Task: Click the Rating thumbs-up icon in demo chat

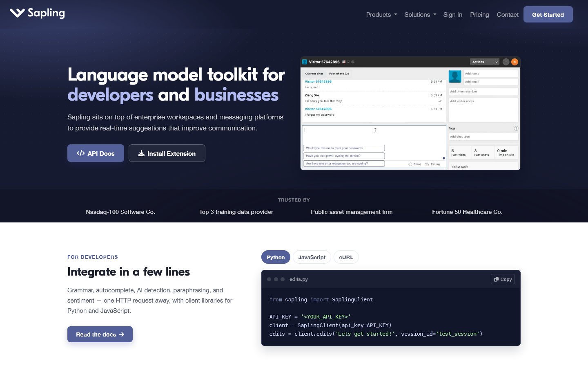Action: pos(427,164)
